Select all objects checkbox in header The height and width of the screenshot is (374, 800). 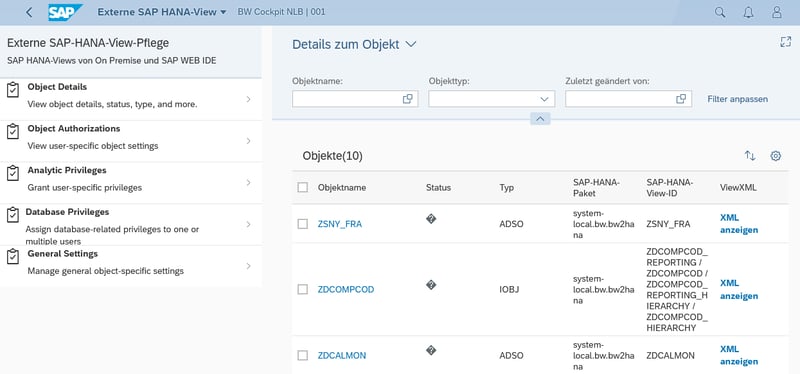[303, 187]
